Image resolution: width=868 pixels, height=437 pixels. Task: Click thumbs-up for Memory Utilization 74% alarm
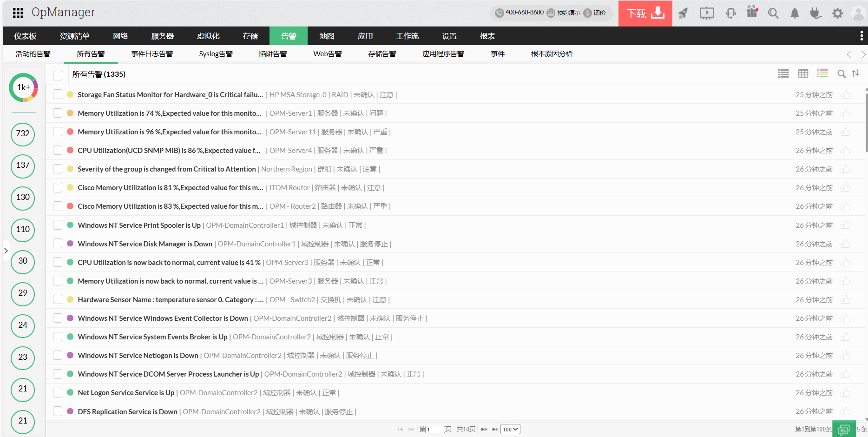coord(845,113)
